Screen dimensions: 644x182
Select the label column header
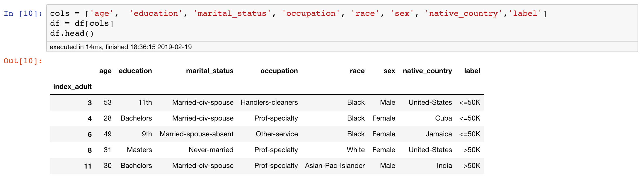[472, 71]
